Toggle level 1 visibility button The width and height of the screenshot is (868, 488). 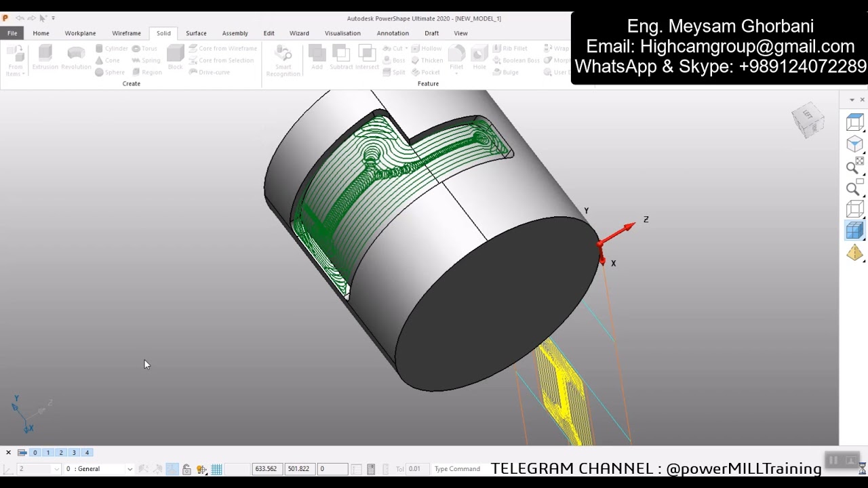pos(47,452)
